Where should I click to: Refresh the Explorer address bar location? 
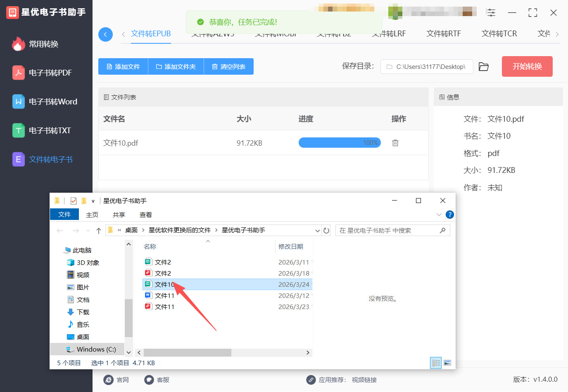click(326, 231)
